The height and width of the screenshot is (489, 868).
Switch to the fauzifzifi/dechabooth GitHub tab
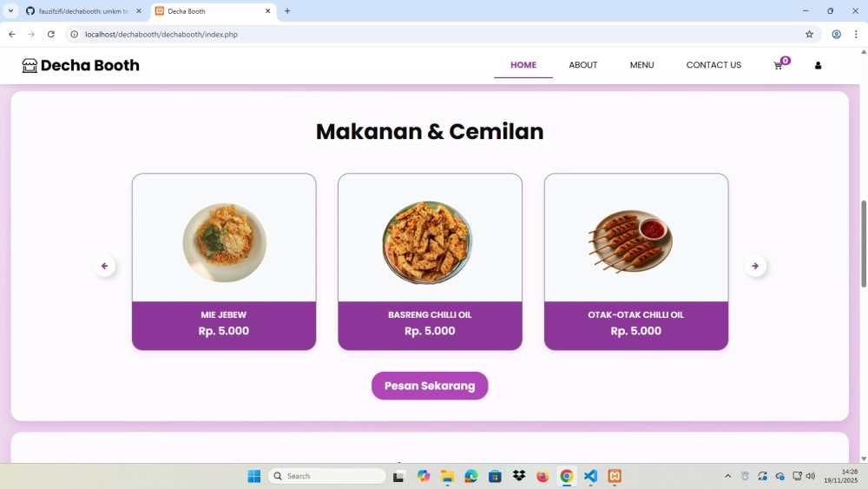(x=83, y=11)
